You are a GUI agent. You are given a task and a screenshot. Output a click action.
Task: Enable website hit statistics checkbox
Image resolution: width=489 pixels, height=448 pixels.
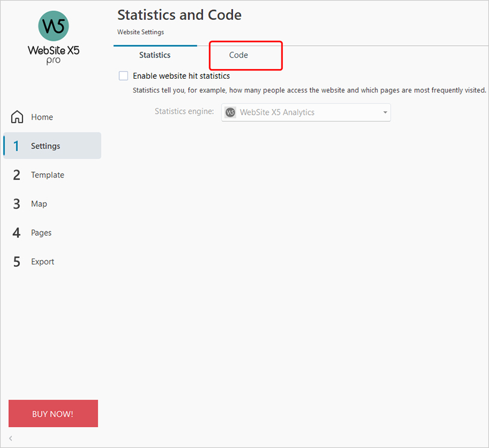click(x=123, y=76)
